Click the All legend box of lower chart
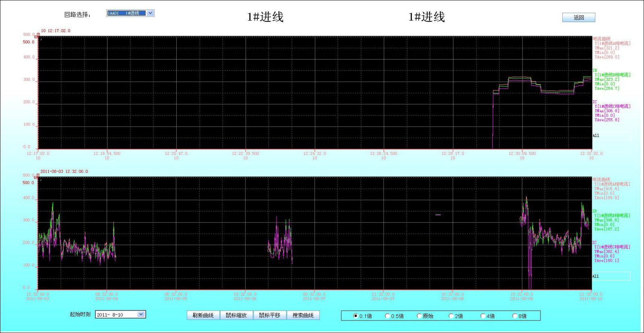The height and width of the screenshot is (333, 644). pos(611,276)
